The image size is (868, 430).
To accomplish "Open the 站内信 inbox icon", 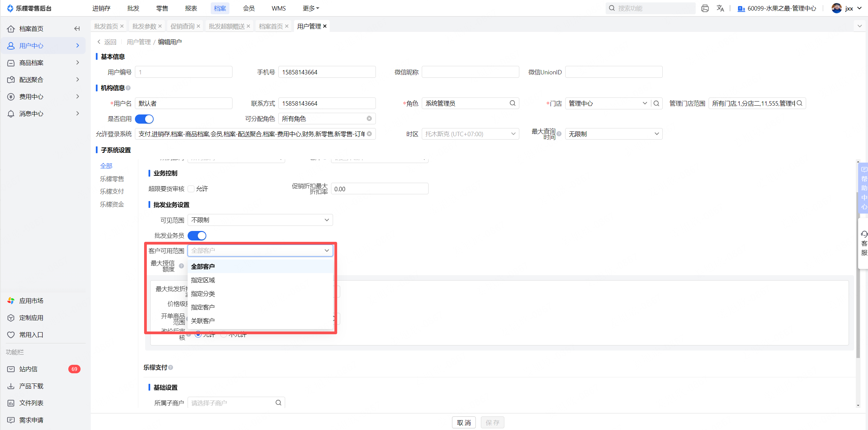I will 11,369.
